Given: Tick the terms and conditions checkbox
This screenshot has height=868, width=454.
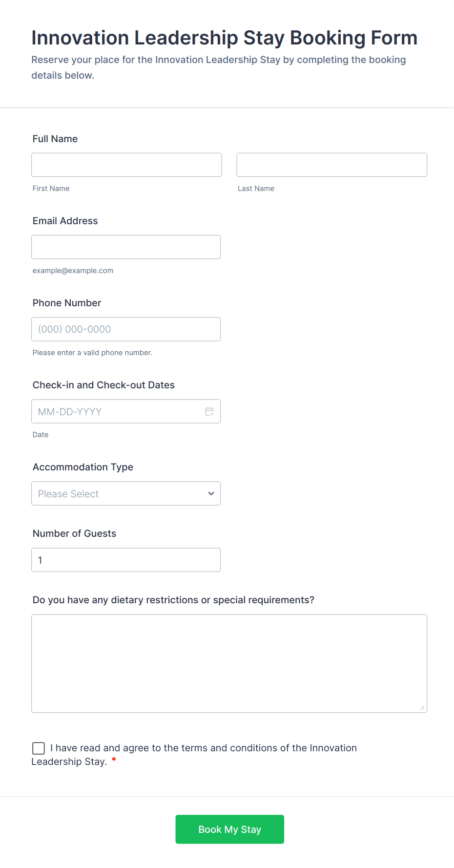Looking at the screenshot, I should pyautogui.click(x=39, y=748).
